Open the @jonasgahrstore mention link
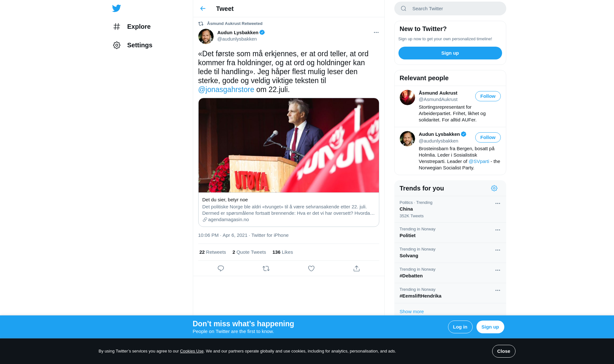The height and width of the screenshot is (364, 614). click(x=226, y=89)
